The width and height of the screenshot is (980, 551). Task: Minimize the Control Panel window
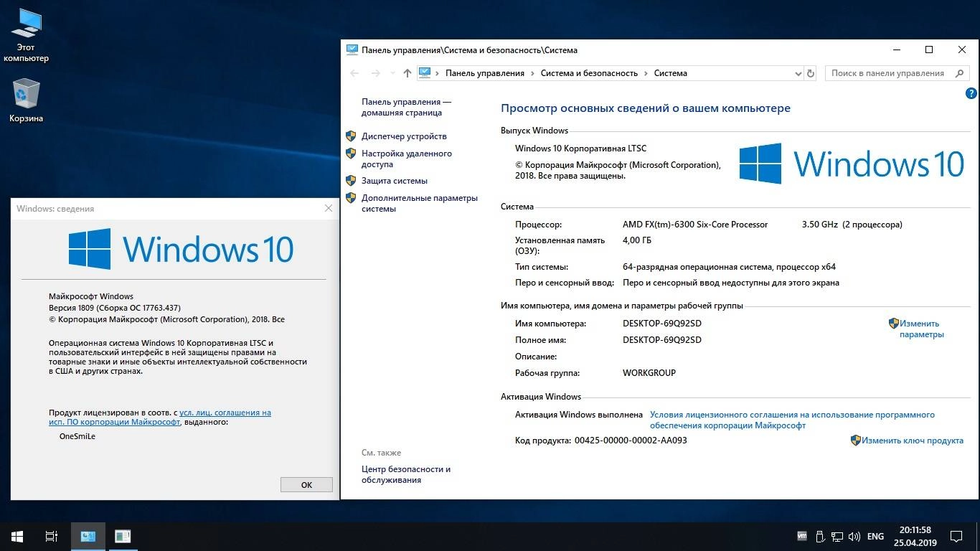[897, 50]
